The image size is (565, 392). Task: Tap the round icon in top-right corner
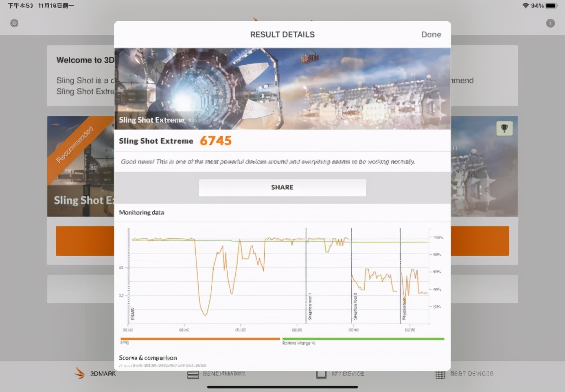pyautogui.click(x=550, y=23)
